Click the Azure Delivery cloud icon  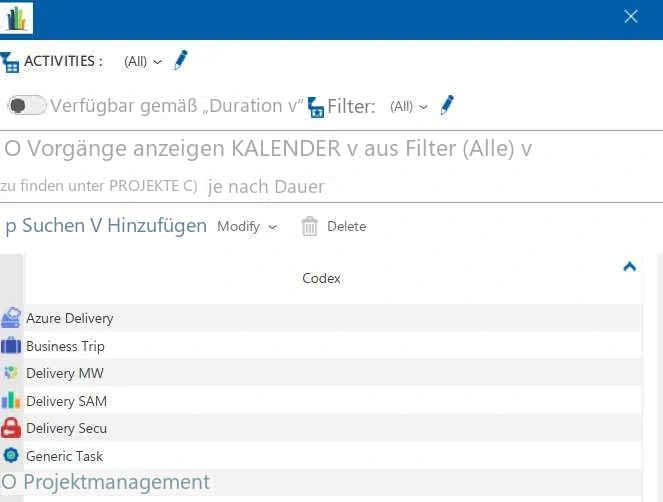coord(11,318)
